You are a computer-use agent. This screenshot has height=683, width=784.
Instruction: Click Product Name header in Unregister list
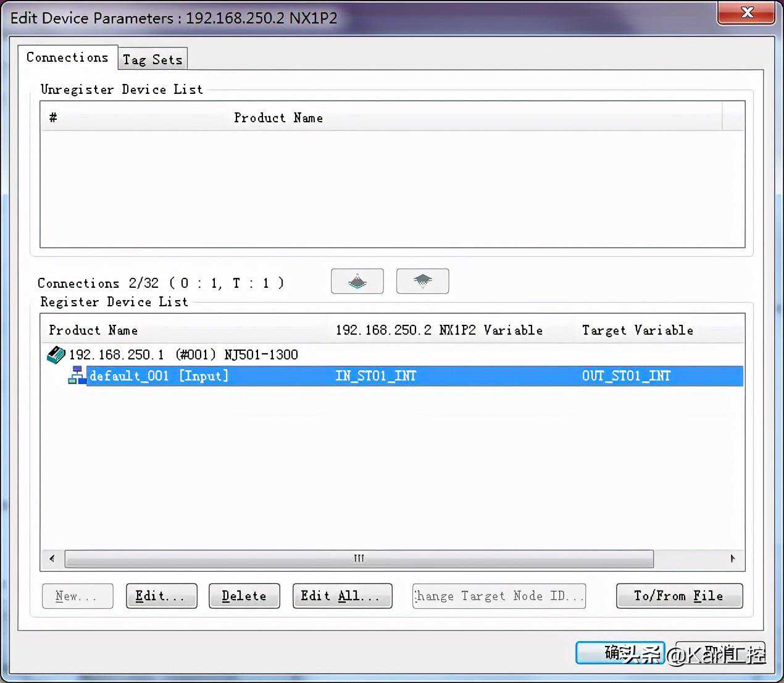(278, 117)
